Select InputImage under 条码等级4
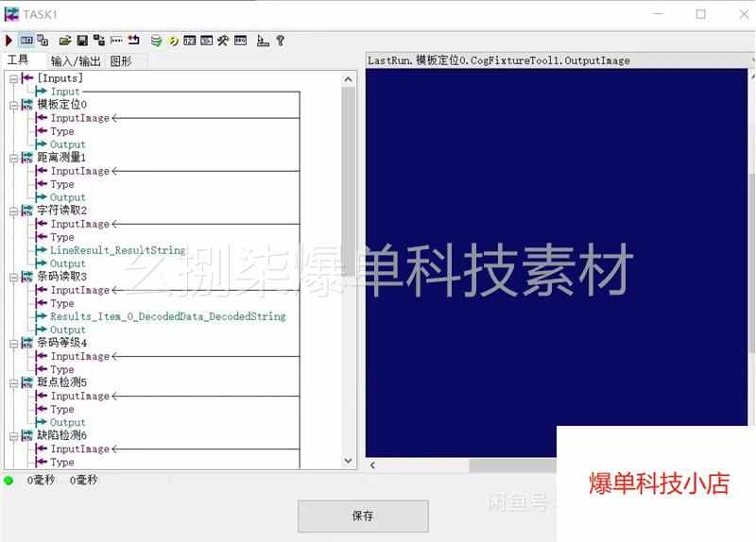 [80, 357]
